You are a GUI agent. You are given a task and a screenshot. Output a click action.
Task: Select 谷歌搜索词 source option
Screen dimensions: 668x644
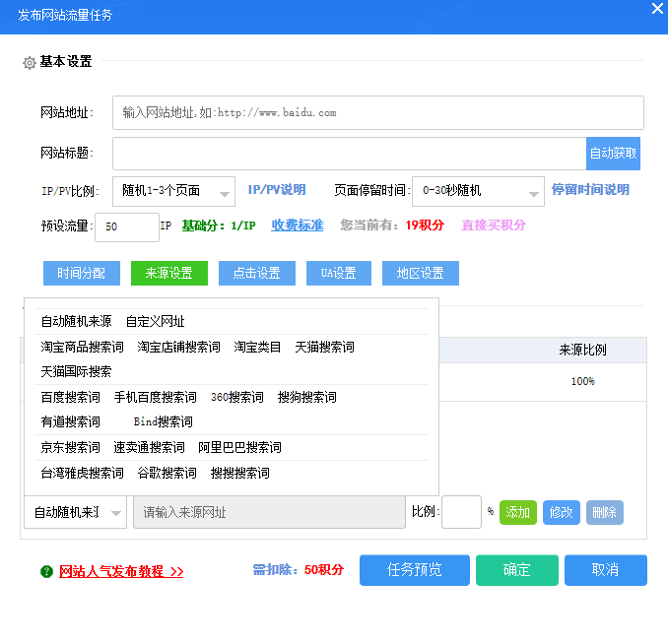167,473
